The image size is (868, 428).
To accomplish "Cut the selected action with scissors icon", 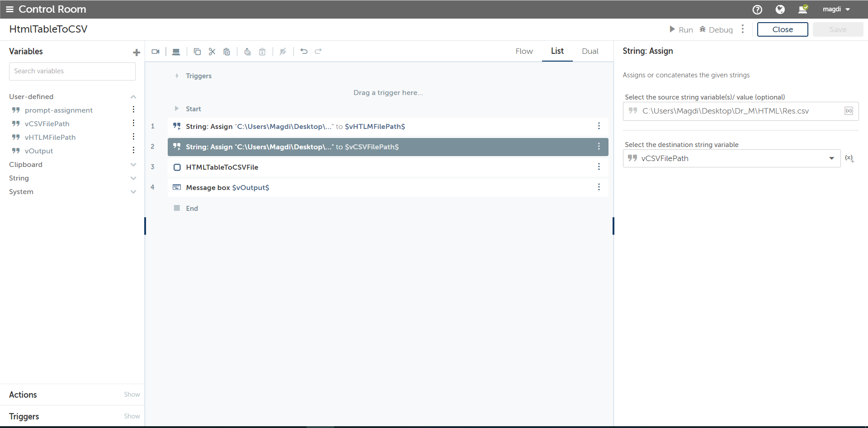I will tap(212, 52).
